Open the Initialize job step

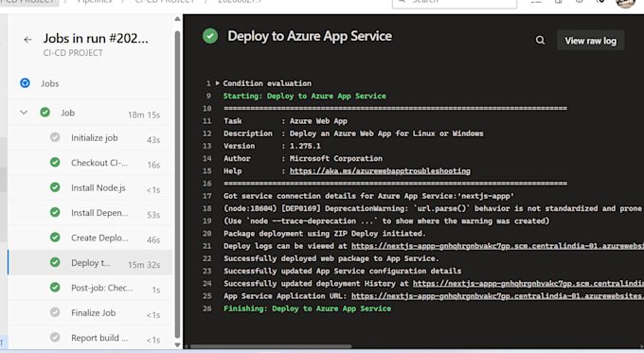tap(90, 138)
